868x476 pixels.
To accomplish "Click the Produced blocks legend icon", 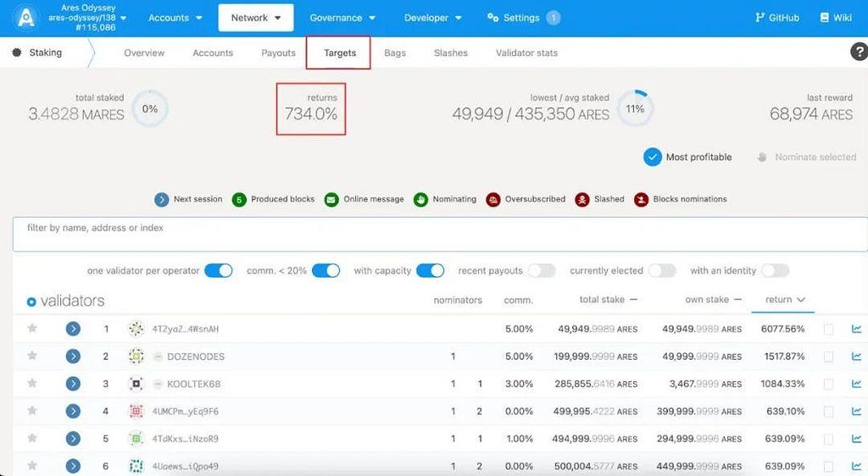I will (x=238, y=200).
